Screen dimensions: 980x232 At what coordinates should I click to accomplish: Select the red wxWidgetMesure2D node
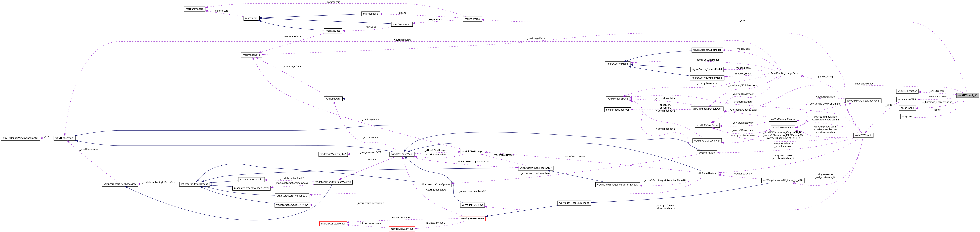(x=472, y=218)
